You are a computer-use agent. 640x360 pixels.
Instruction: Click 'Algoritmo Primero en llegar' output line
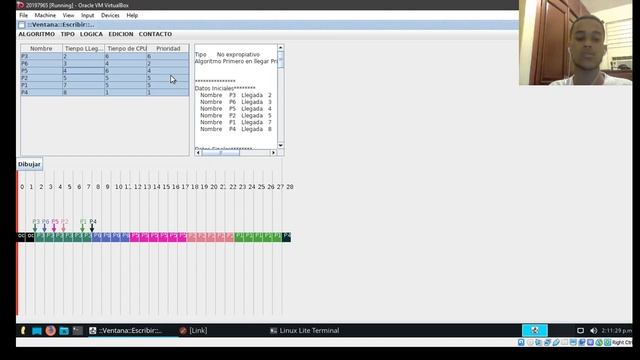(236, 61)
